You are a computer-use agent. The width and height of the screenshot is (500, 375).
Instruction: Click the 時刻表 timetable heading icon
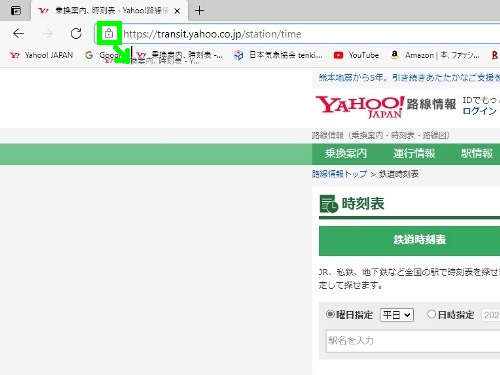pyautogui.click(x=329, y=204)
